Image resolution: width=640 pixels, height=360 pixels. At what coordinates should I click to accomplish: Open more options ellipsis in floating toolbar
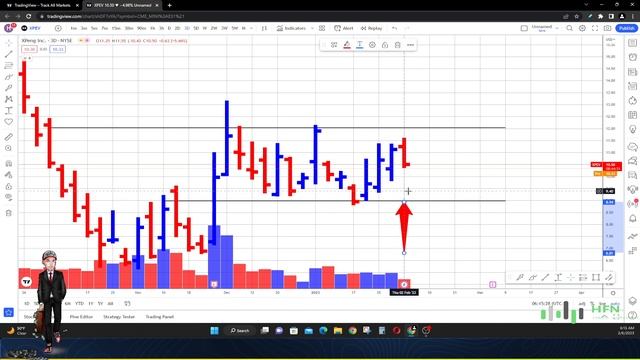411,45
